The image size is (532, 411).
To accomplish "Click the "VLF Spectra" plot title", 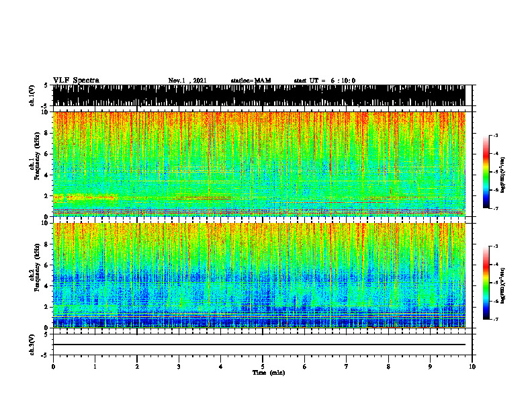I will (x=76, y=80).
